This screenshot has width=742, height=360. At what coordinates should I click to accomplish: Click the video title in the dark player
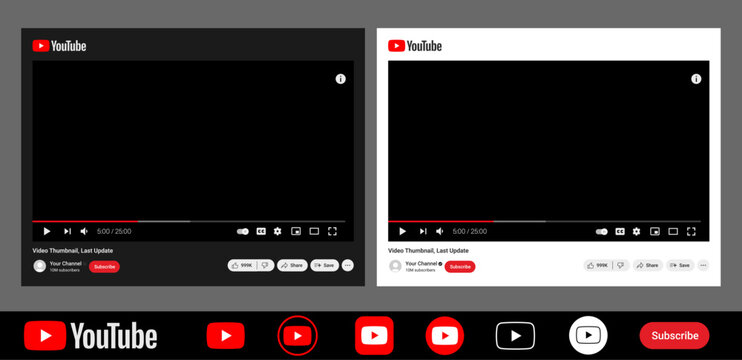point(72,251)
